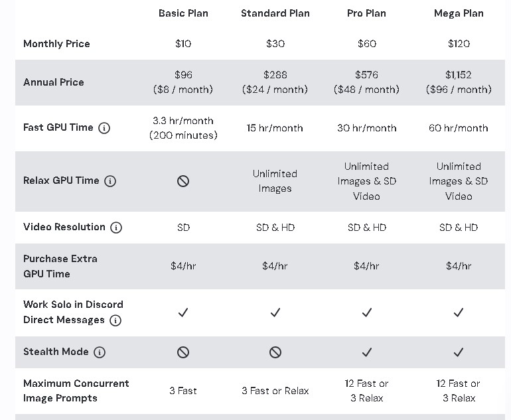Click the Relax GPU Time info icon
511x420 pixels.
[x=110, y=181]
